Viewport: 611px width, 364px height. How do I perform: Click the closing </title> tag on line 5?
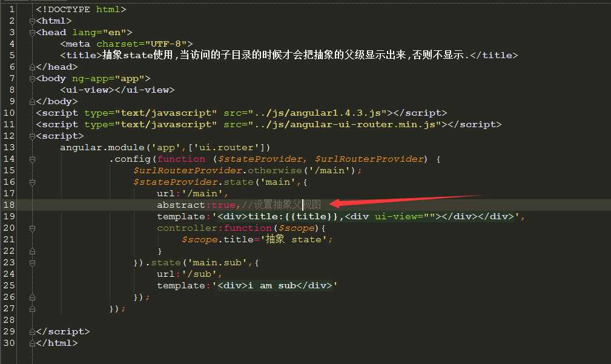pos(494,55)
